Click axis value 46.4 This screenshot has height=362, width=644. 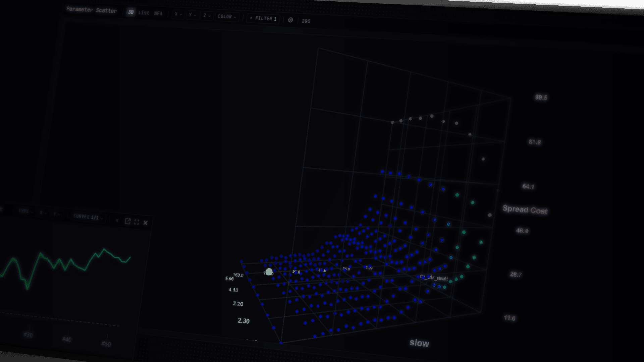522,231
